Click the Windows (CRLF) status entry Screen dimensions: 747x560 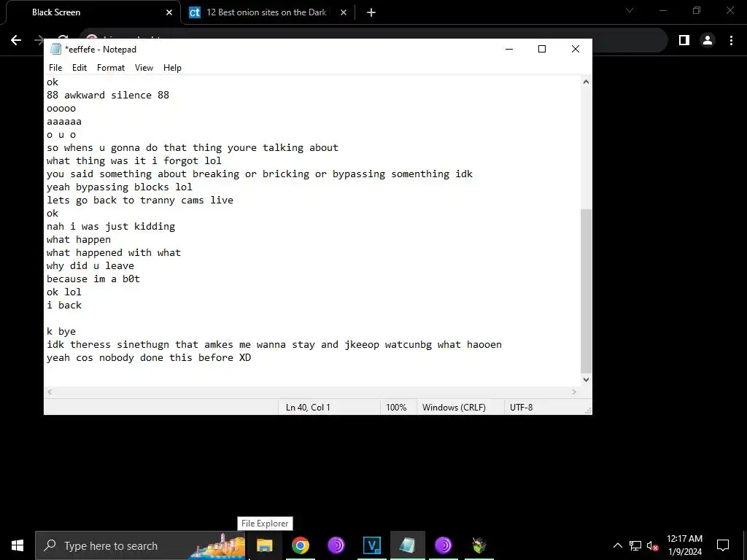pyautogui.click(x=454, y=407)
